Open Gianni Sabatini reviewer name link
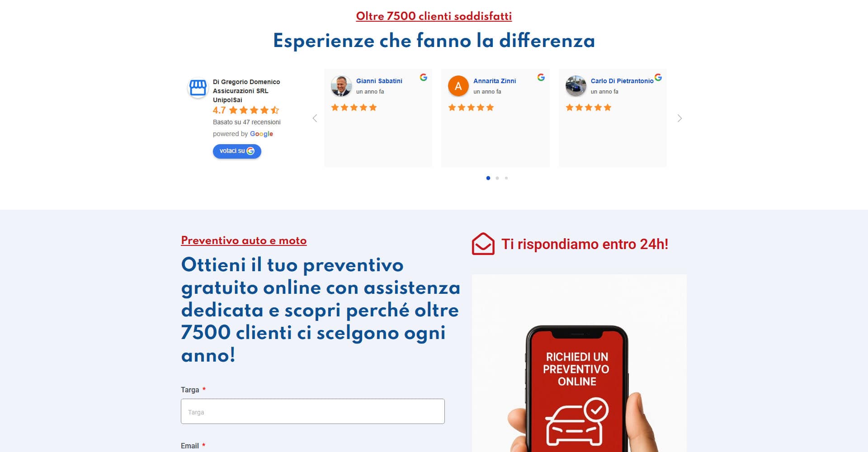The width and height of the screenshot is (868, 452). click(x=379, y=81)
